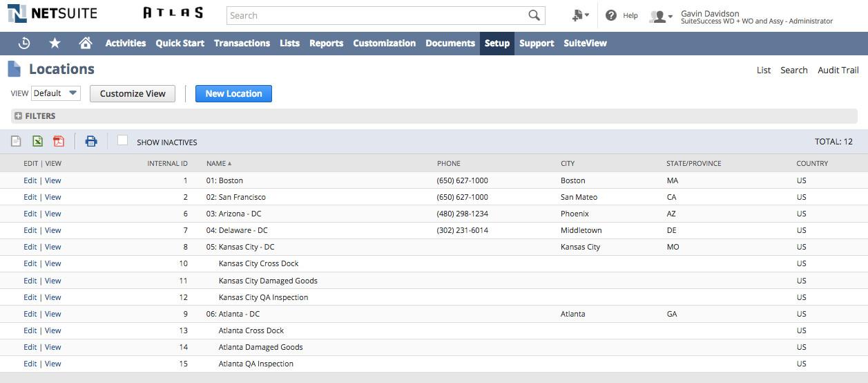Open the View Default dropdown
The image size is (868, 383).
click(56, 93)
